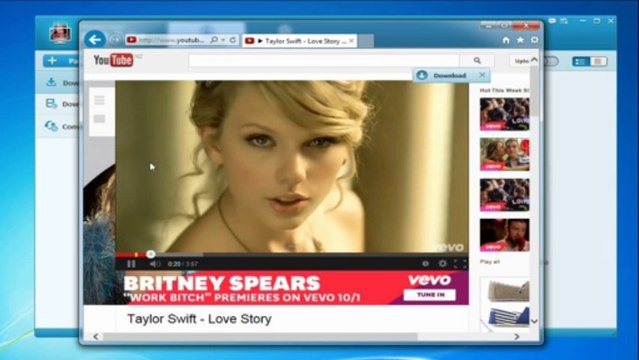This screenshot has width=639, height=360.
Task: Move page left with the horizontal scrollbar arrow
Action: [96, 336]
